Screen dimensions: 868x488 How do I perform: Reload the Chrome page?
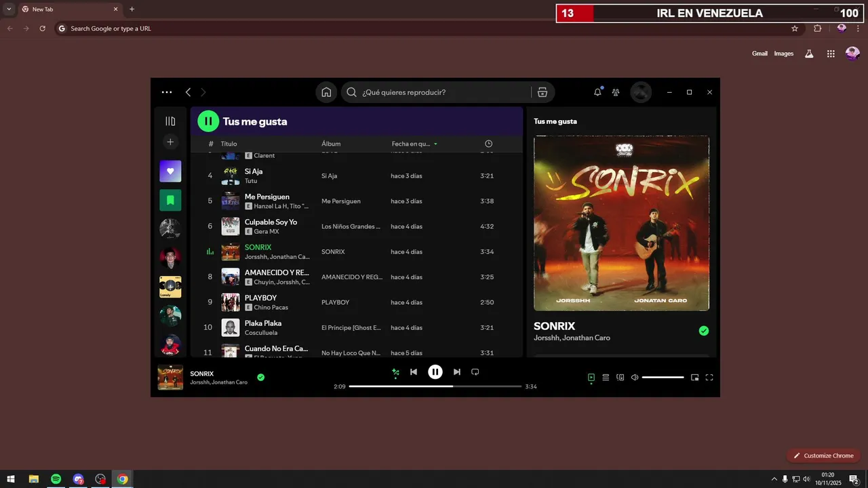(42, 28)
